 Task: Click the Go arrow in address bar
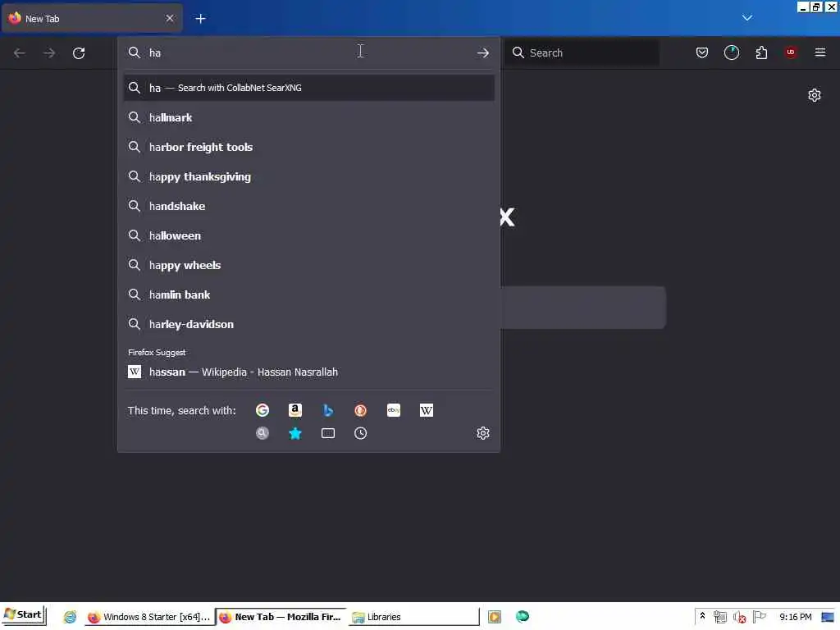482,53
